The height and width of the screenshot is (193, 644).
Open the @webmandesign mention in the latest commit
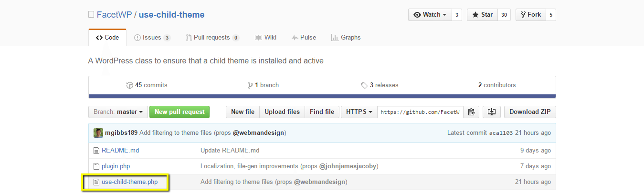pos(259,133)
